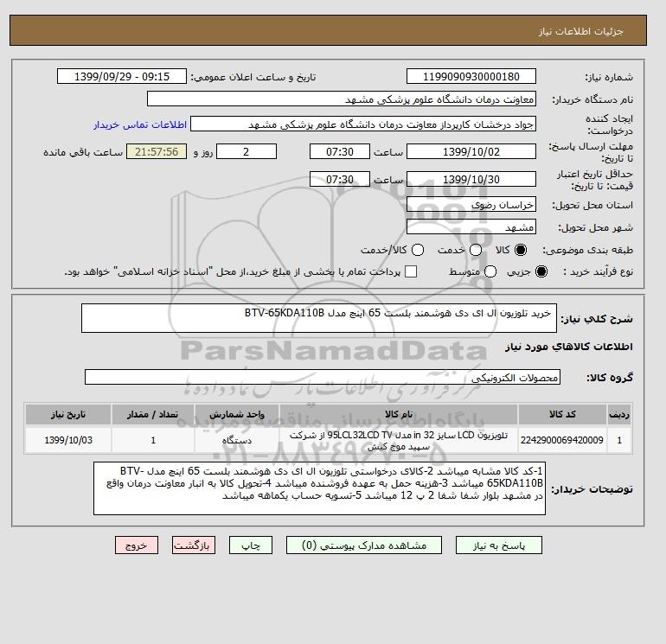Select the کالا/خدمت radio option

pyautogui.click(x=418, y=250)
